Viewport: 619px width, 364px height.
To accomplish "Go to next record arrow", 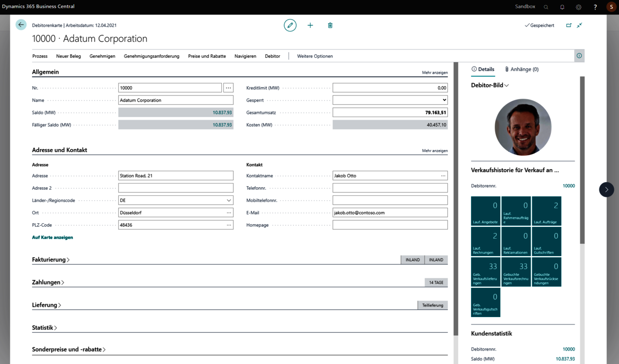I will pos(607,190).
